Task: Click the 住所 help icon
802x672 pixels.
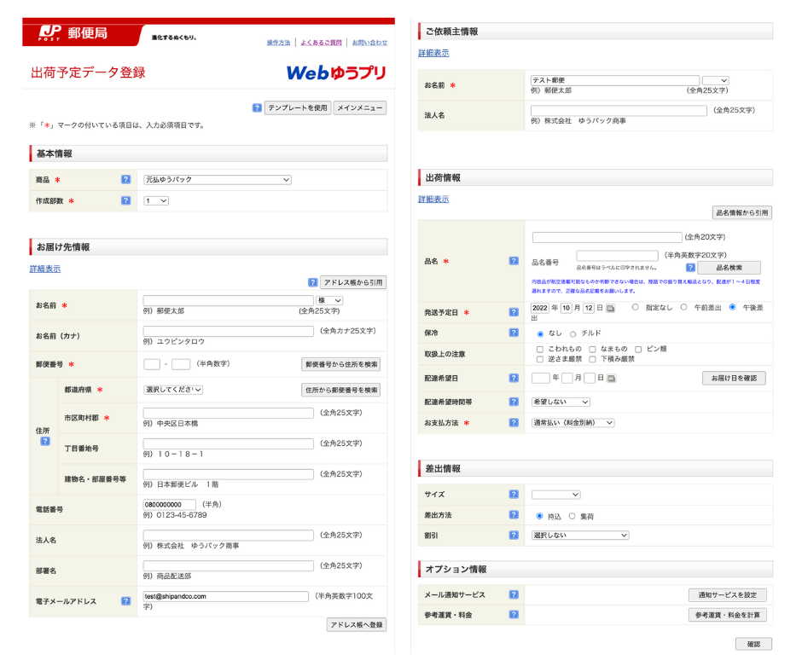Action: pos(45,442)
